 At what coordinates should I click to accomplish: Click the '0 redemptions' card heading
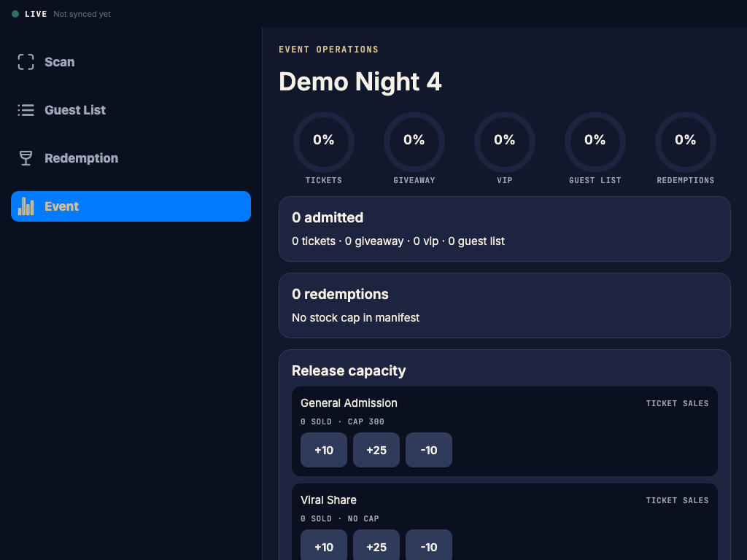[340, 295]
